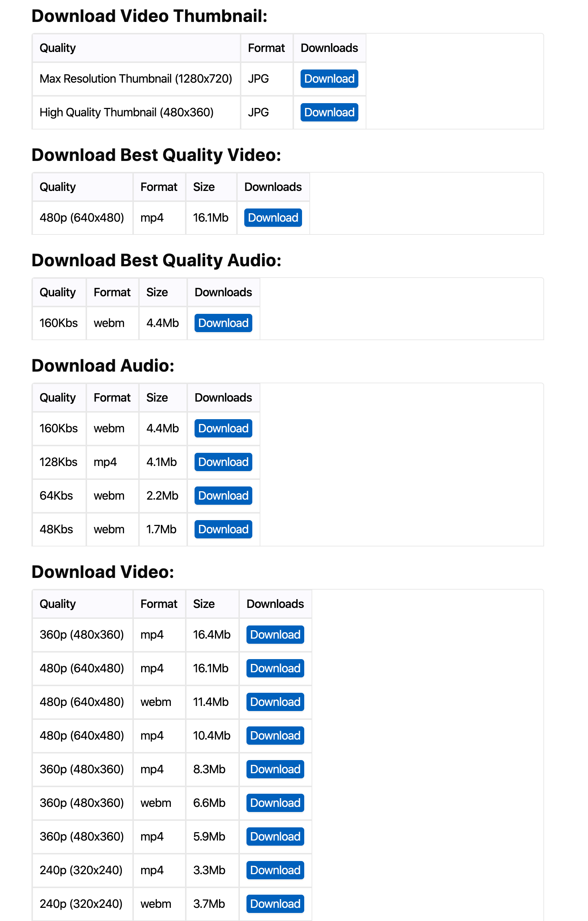Download the High Quality Thumbnail (480x360) JPG

tap(329, 112)
